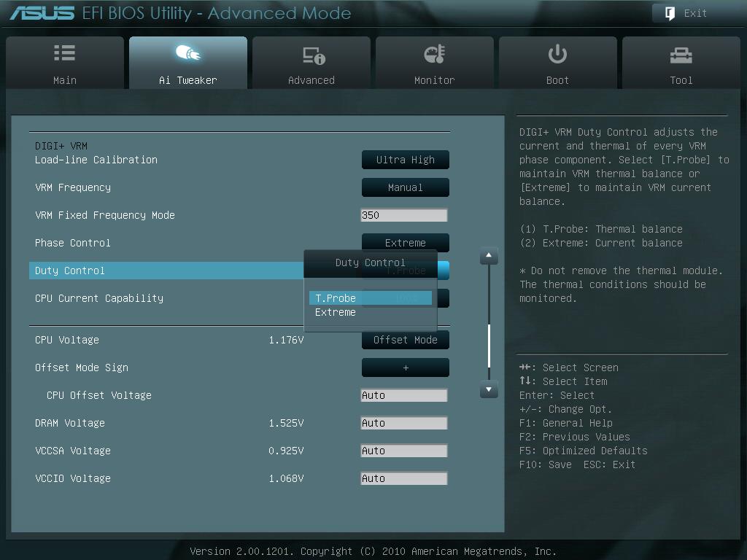Image resolution: width=747 pixels, height=560 pixels.
Task: Open the Tool tab
Action: 681,63
